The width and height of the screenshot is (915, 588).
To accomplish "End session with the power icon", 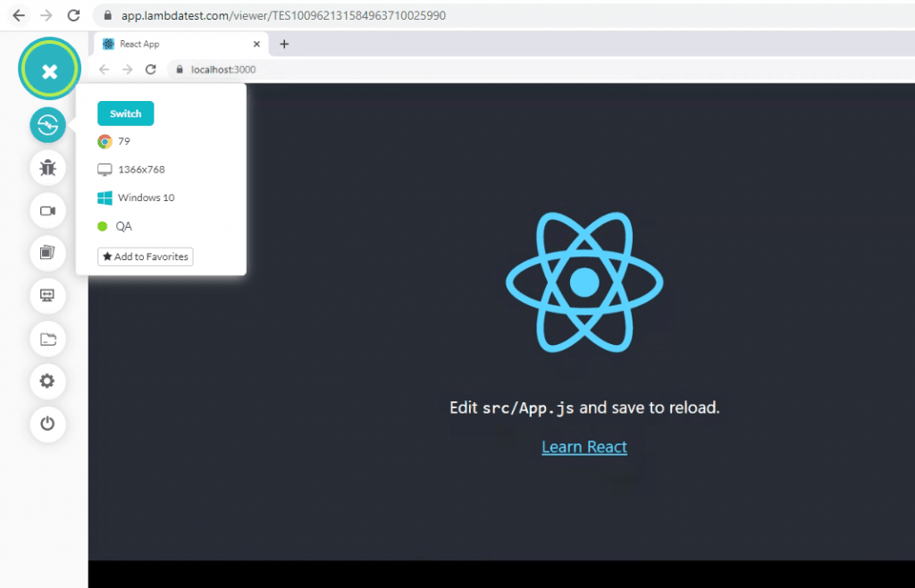I will (x=47, y=424).
